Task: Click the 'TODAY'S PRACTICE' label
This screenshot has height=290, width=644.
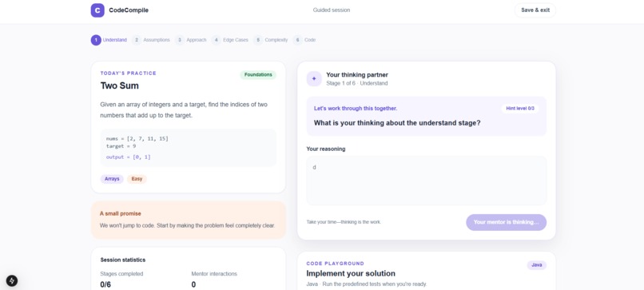Action: click(128, 73)
